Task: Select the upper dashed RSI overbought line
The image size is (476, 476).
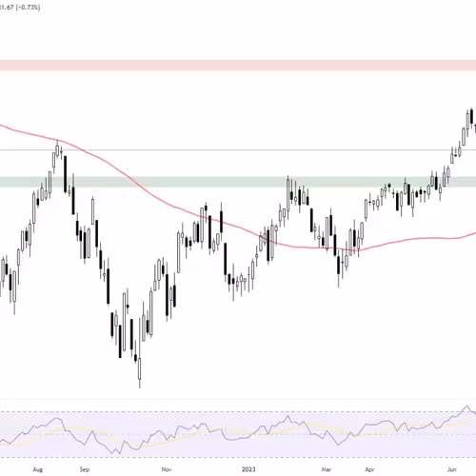Action: [238, 412]
